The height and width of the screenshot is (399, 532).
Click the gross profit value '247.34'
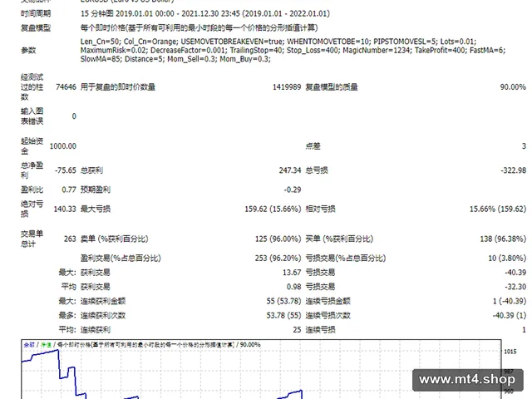click(x=290, y=170)
